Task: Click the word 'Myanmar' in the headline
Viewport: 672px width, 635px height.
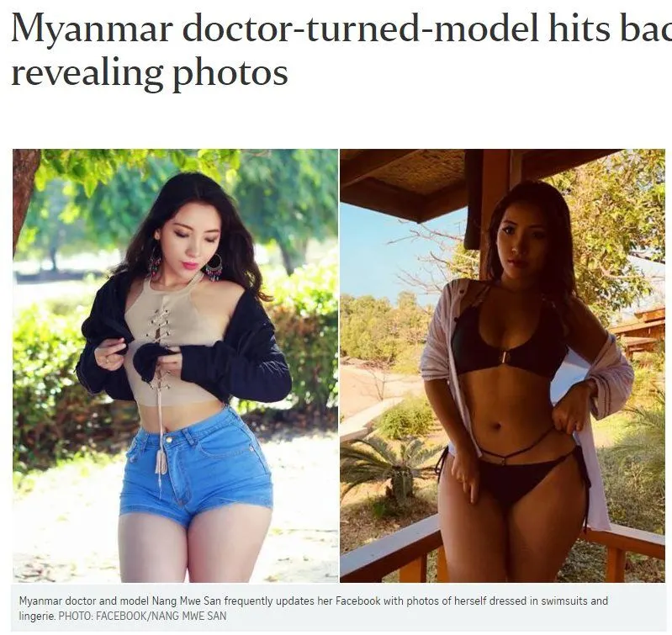Action: point(93,30)
